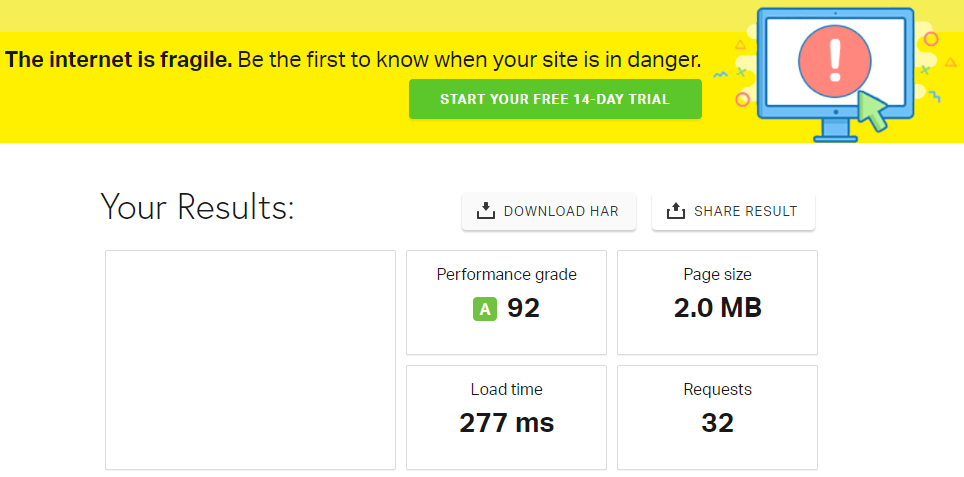Select the performance score value 92
The width and height of the screenshot is (964, 477).
523,308
